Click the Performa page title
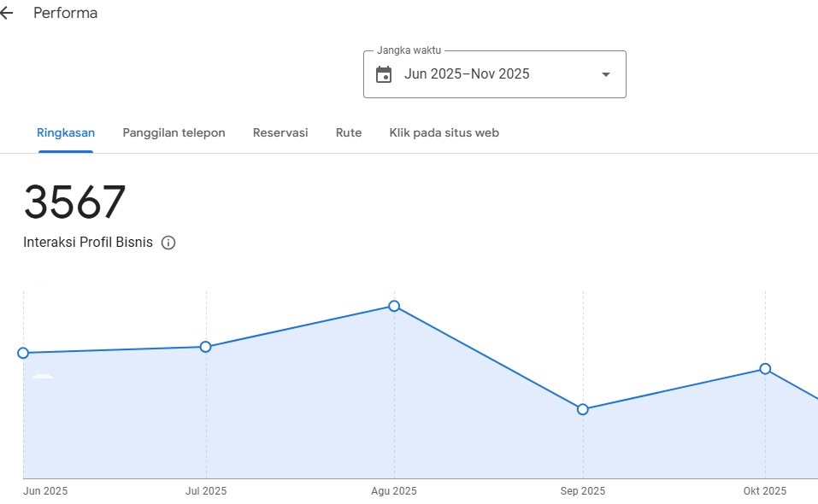This screenshot has width=818, height=504. 65,14
